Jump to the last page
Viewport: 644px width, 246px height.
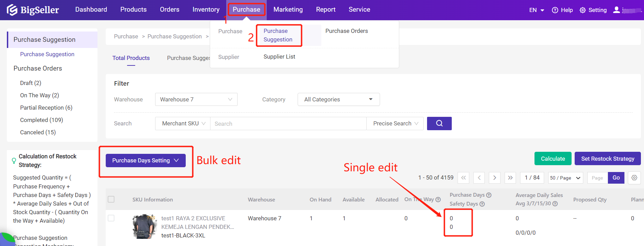[x=510, y=177]
